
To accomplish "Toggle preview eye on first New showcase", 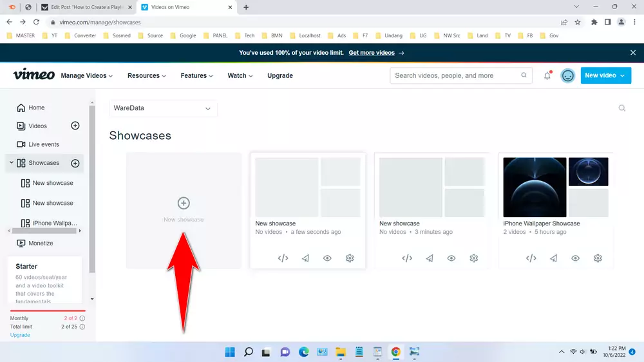I will [327, 258].
